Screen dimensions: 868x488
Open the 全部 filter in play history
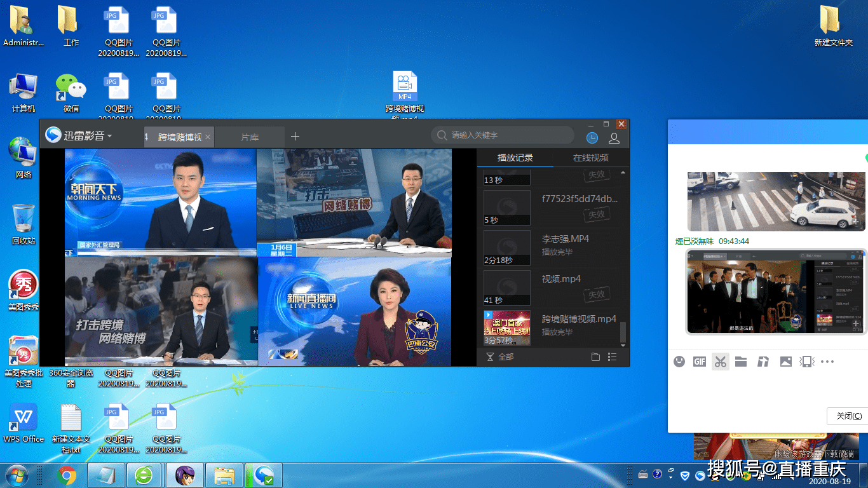(x=500, y=356)
